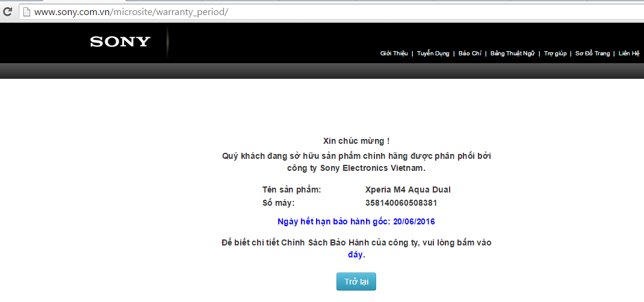Viewport: 644px width, 302px height.
Task: Visit the Sơ Đồ Trang sitemap link
Action: tap(592, 54)
